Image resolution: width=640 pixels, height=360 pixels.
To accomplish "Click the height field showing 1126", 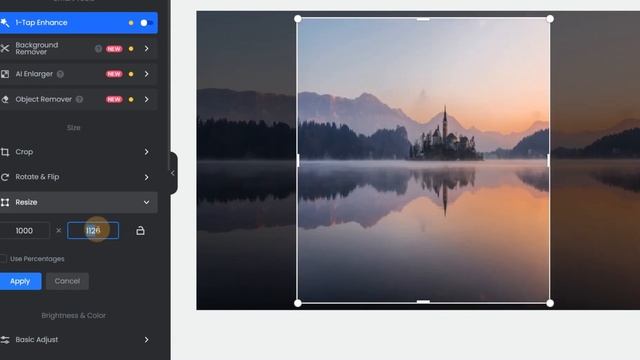I will click(x=93, y=231).
